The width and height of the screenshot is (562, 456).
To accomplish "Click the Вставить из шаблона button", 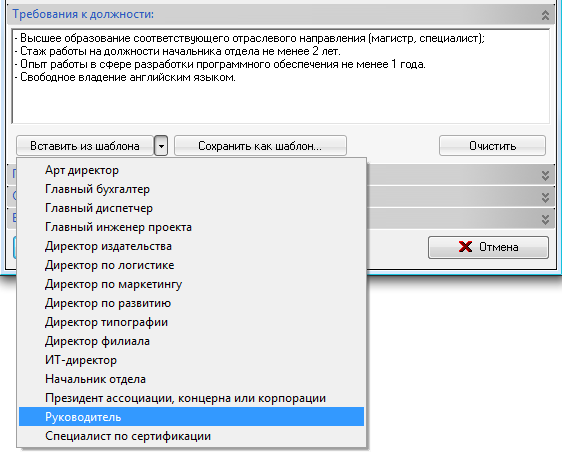I will (x=85, y=146).
